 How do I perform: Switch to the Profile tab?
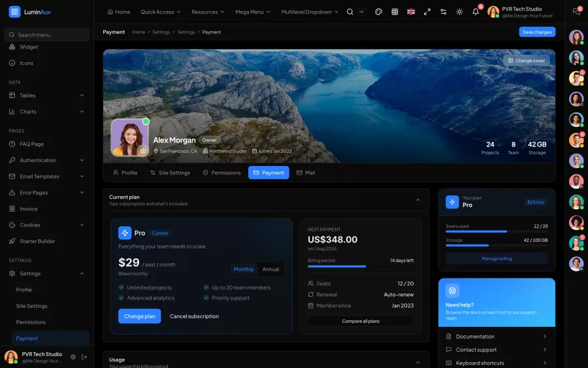point(125,173)
